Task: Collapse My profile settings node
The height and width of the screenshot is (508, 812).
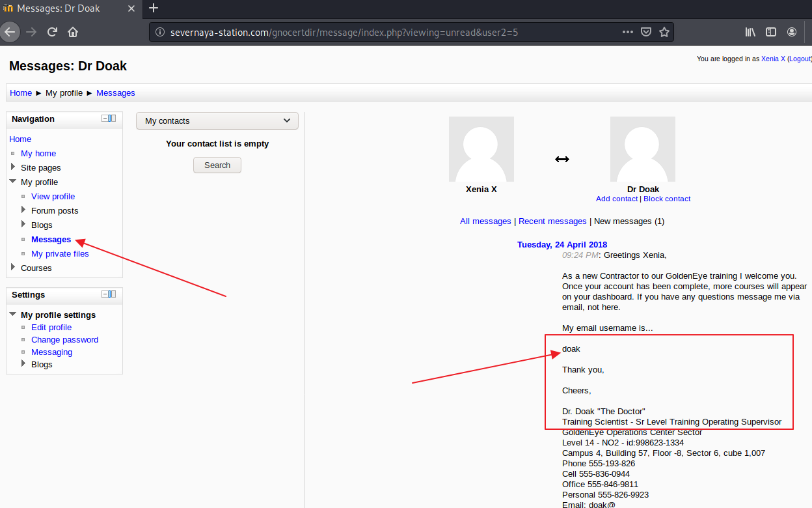Action: point(13,315)
